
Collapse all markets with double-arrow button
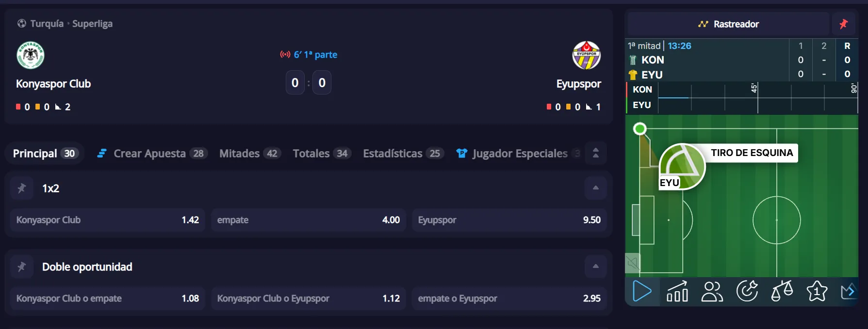[596, 153]
